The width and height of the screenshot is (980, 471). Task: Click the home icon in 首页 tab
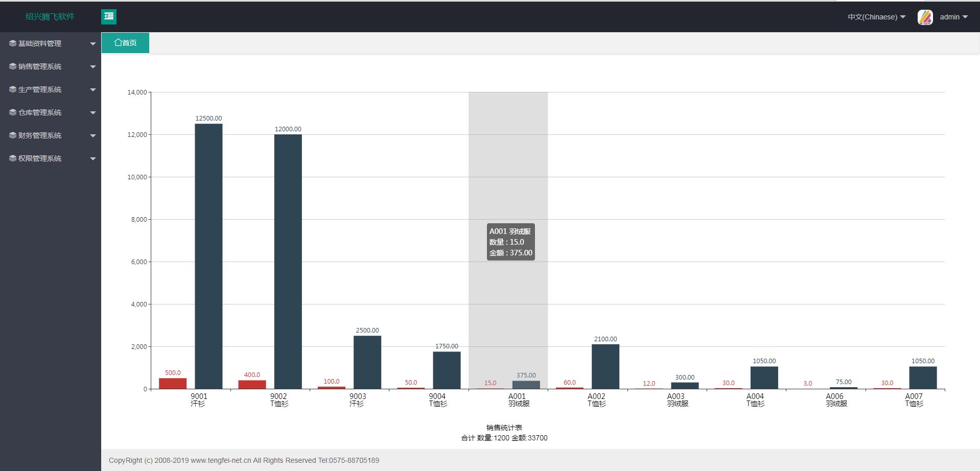(118, 42)
